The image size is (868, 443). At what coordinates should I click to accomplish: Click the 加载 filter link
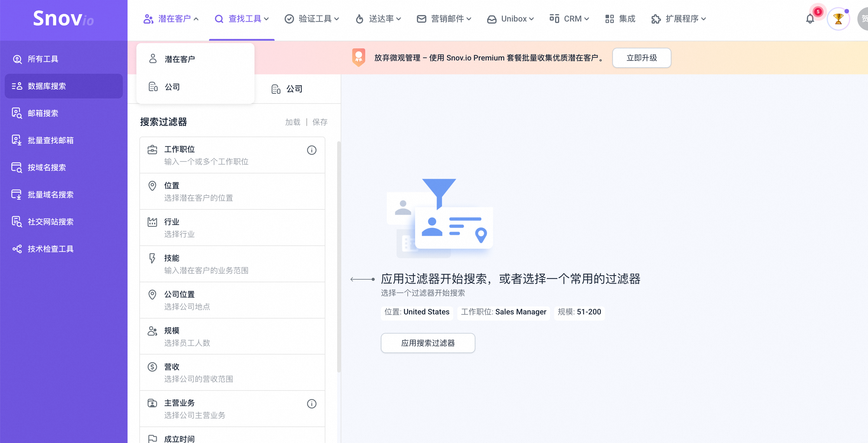pos(293,122)
